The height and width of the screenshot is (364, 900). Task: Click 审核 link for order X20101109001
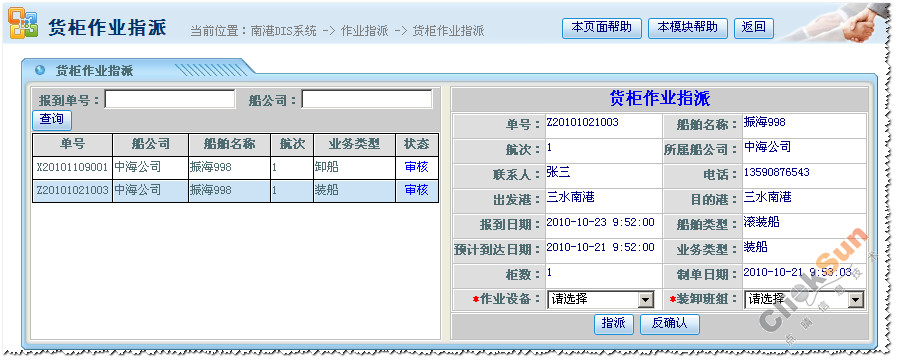coord(417,168)
